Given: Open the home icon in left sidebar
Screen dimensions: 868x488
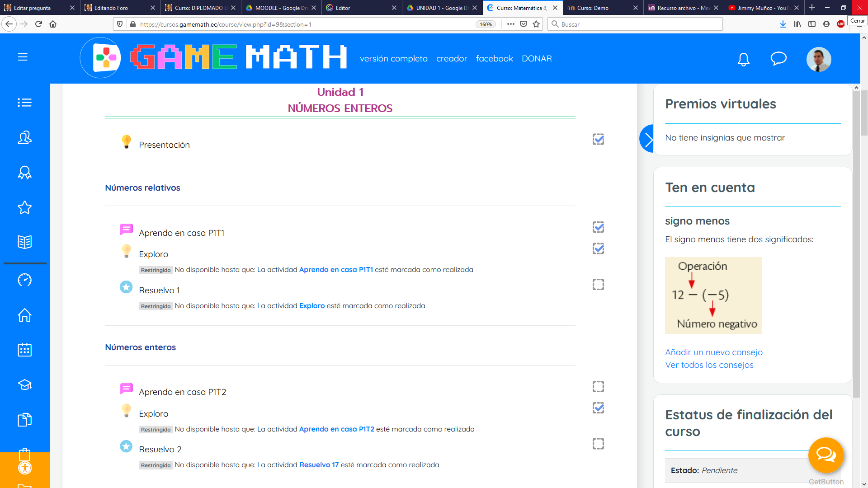Looking at the screenshot, I should (x=24, y=315).
